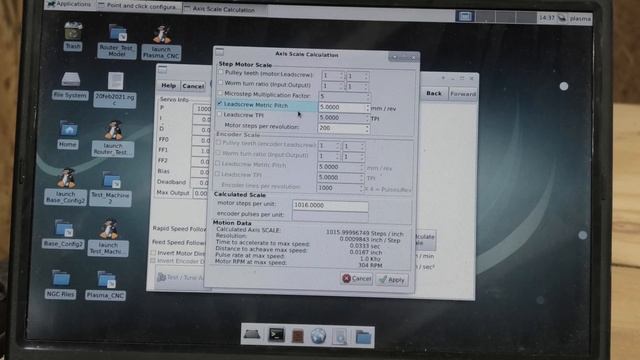Viewport: 640px width, 360px height.
Task: Adjust Worm turn ratio output spinner
Action: 366,87
